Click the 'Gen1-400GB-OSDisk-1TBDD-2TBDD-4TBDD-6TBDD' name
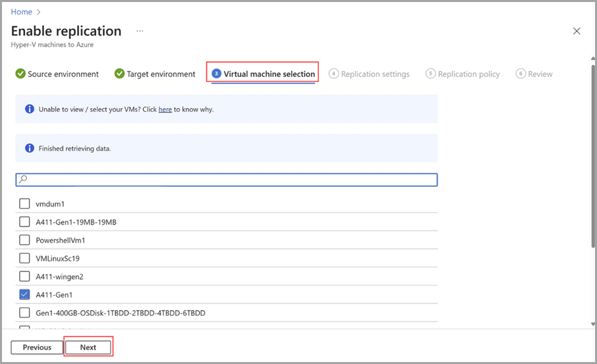This screenshot has width=597, height=364. click(121, 313)
